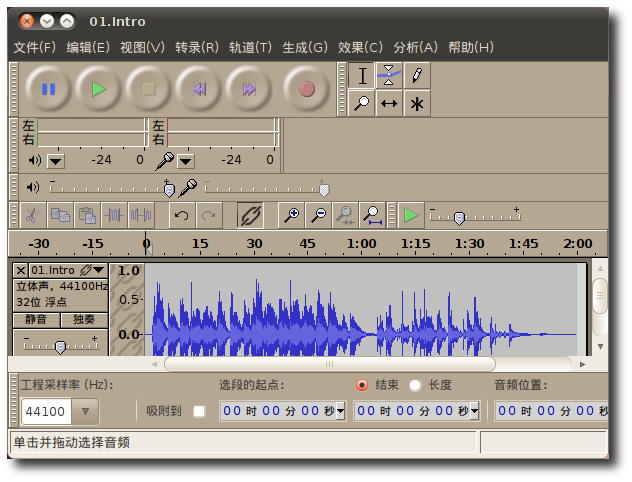Click the Record button
Image resolution: width=632 pixels, height=482 pixels.
pyautogui.click(x=307, y=89)
